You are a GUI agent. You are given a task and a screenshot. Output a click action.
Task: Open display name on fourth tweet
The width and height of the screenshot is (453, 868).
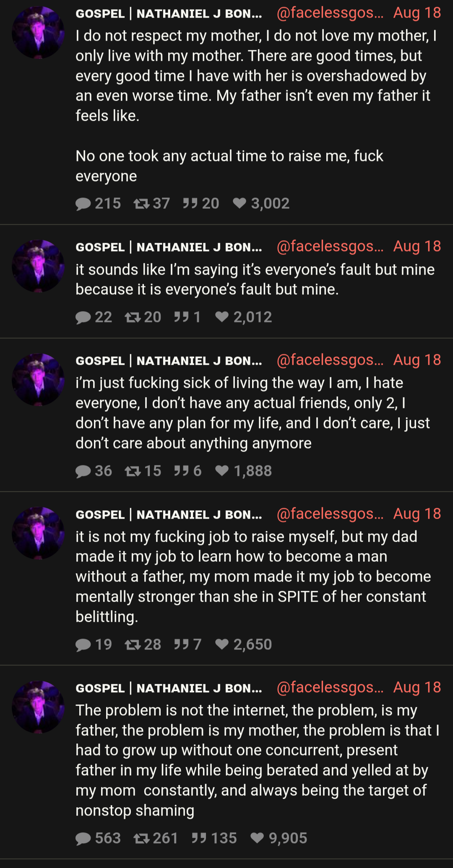169,515
